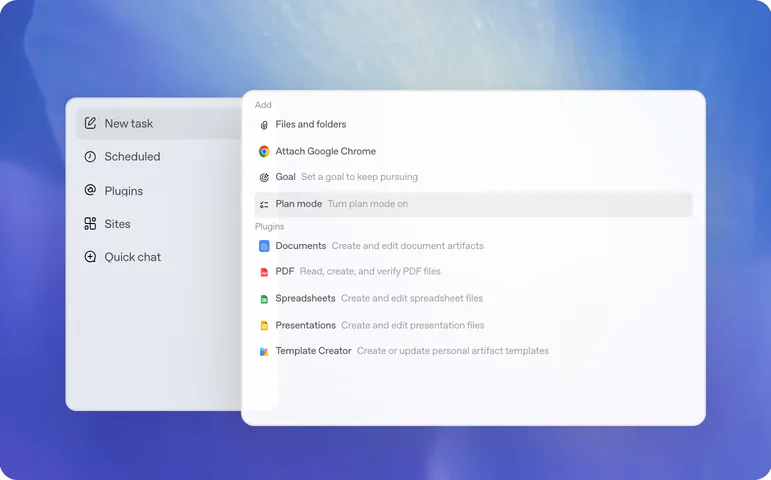
Task: Open New task in the sidebar
Action: click(x=160, y=123)
